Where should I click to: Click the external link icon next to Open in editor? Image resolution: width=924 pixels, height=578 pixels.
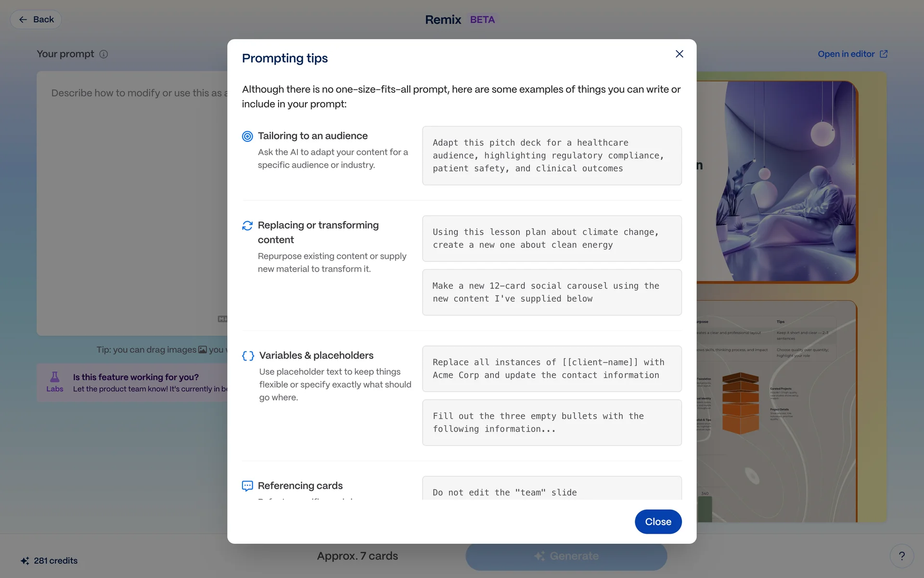click(884, 54)
